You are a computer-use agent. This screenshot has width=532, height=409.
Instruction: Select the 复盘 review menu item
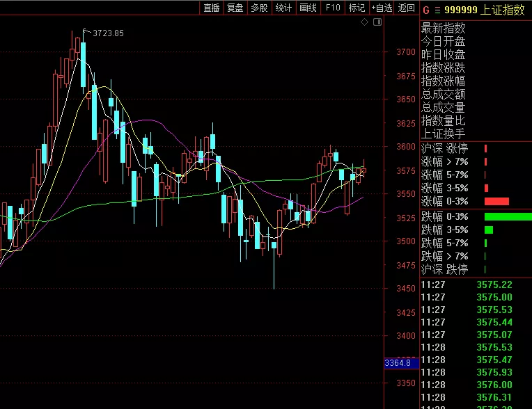click(x=235, y=8)
